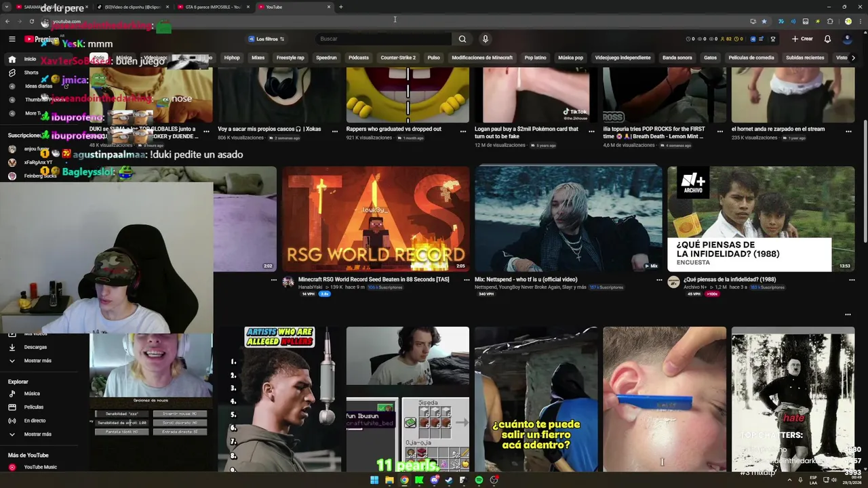
Task: Select the 'Hiphop' category chip
Action: [232, 58]
